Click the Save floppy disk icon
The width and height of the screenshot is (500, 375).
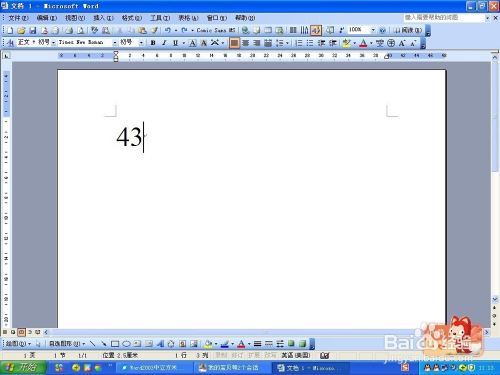click(x=33, y=31)
